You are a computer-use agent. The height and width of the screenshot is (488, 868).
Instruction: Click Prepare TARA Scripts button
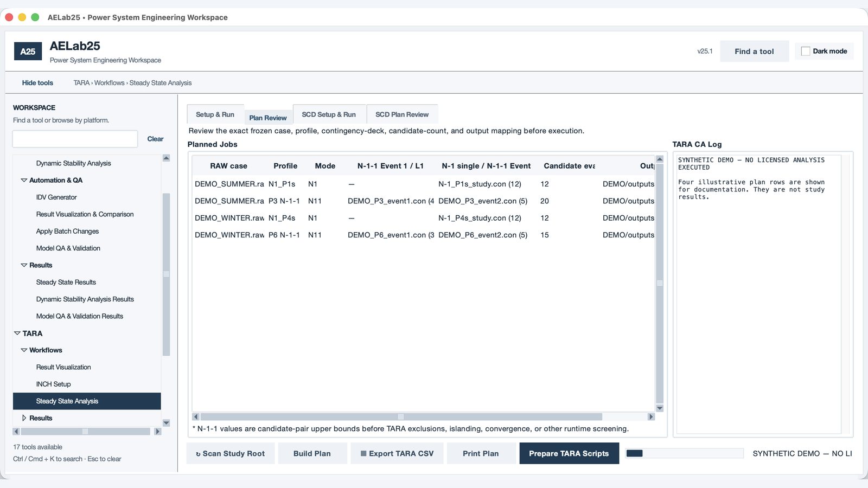click(x=569, y=453)
